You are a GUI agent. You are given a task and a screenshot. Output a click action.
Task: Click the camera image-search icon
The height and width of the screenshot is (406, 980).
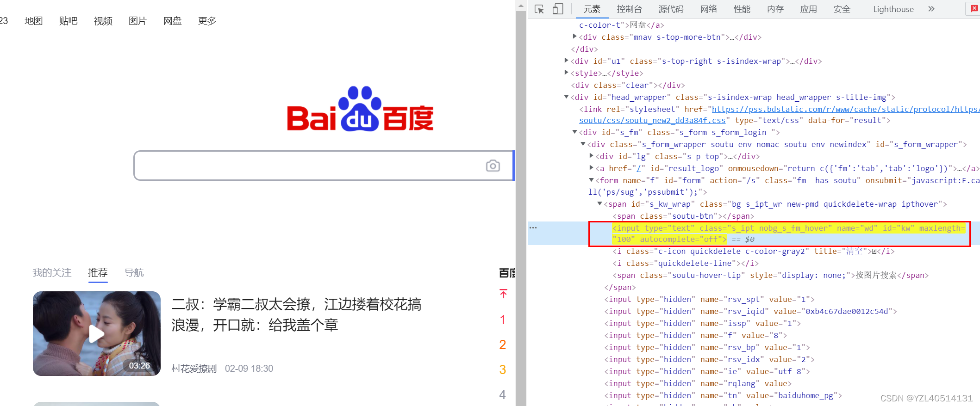(493, 166)
